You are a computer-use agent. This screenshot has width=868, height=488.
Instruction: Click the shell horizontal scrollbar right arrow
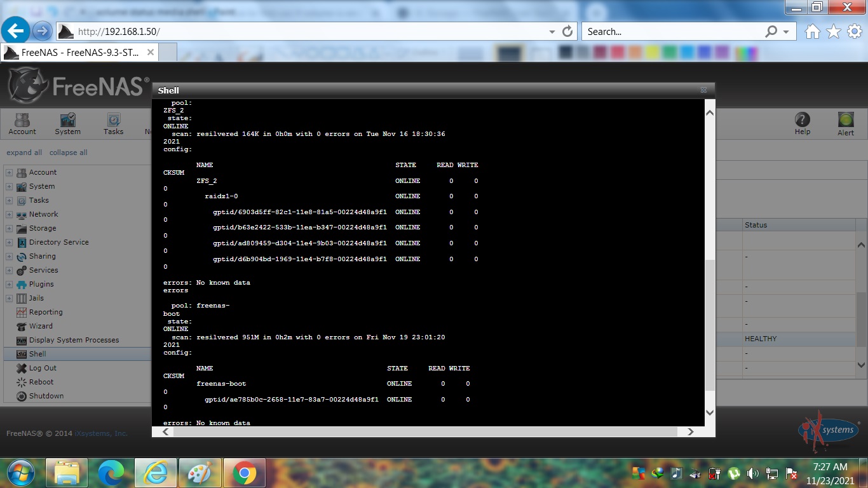[691, 431]
